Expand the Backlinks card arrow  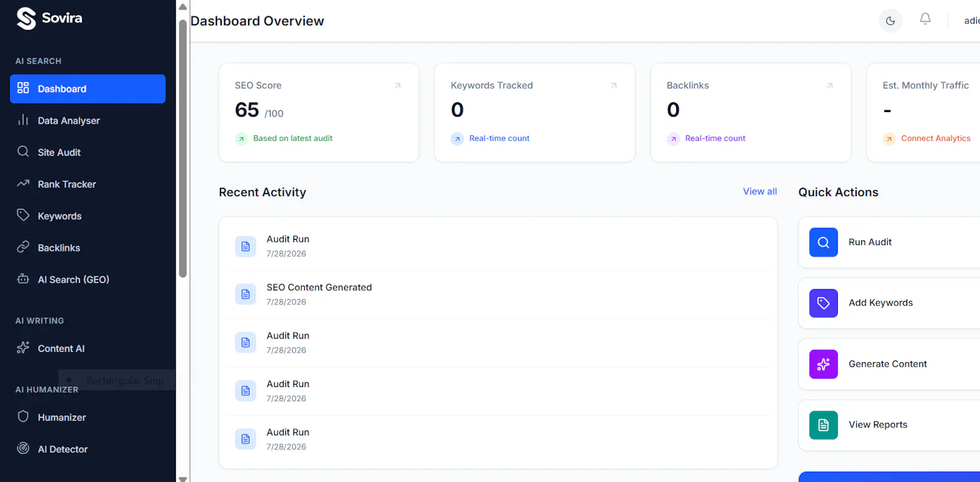829,86
